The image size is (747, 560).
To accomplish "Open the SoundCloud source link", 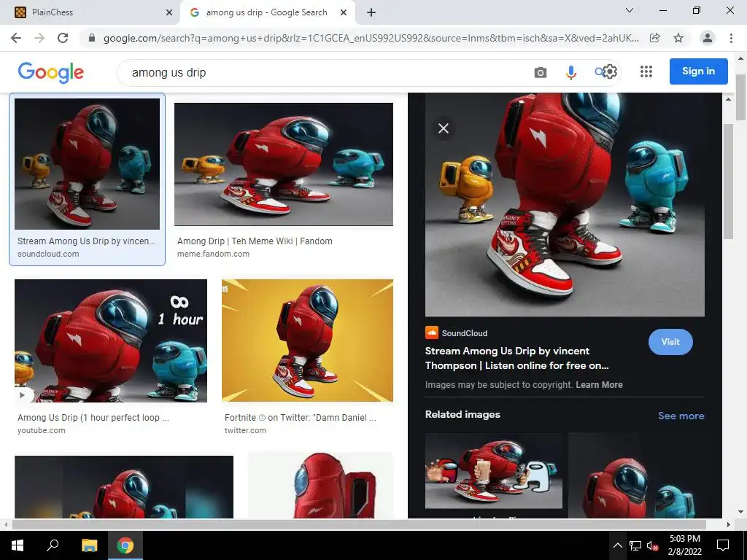I will (457, 332).
